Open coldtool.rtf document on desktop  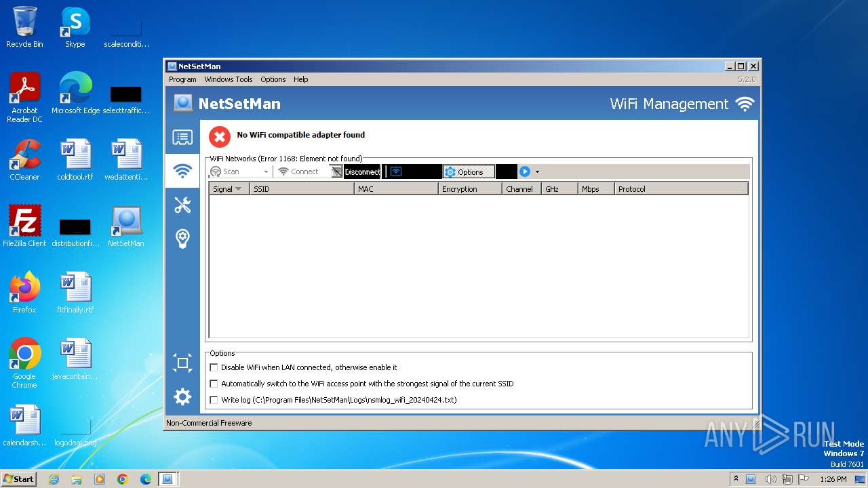coord(75,159)
